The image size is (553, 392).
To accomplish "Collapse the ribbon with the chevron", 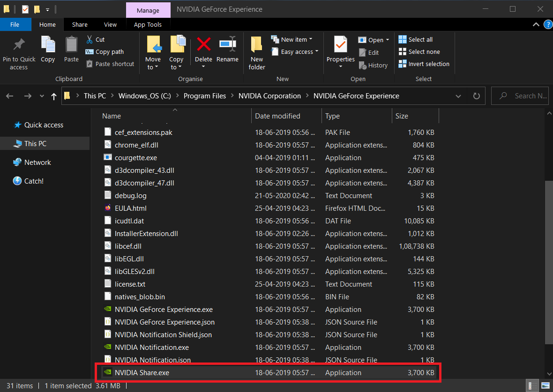I will [x=536, y=24].
